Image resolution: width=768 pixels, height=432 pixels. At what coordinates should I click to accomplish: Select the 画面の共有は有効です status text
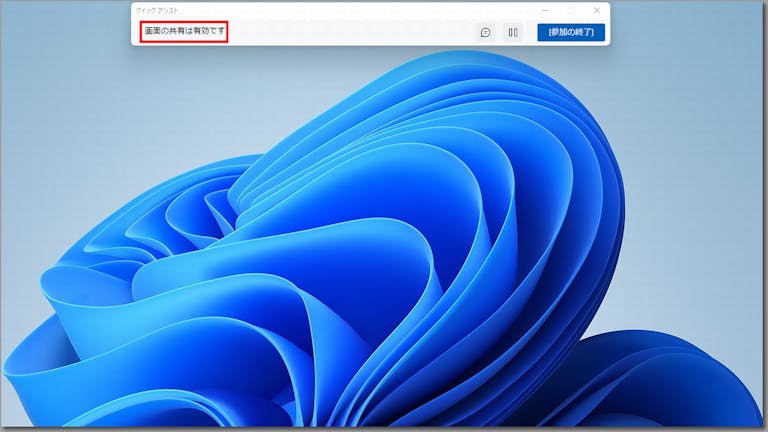184,31
